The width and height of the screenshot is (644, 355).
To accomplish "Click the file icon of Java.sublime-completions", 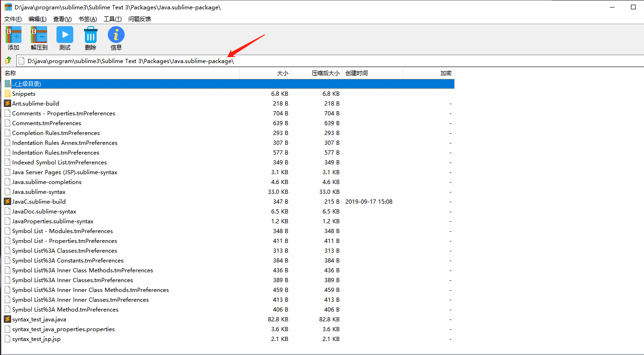I will click(7, 182).
